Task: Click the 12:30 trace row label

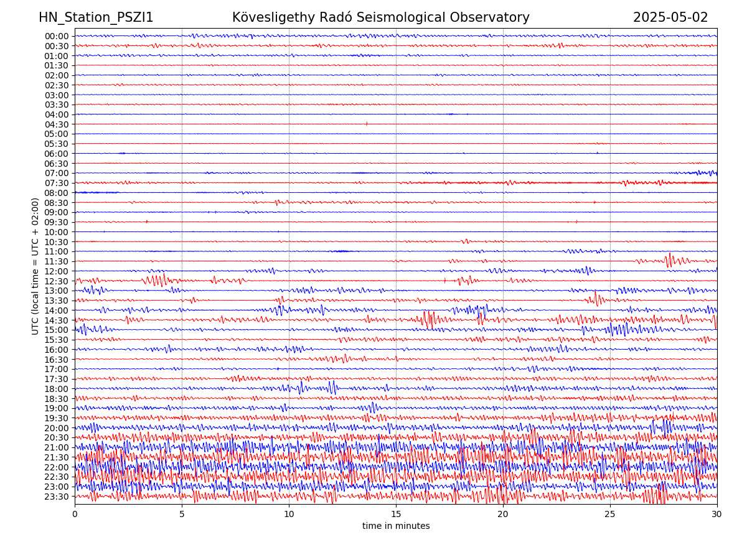Action: (57, 281)
